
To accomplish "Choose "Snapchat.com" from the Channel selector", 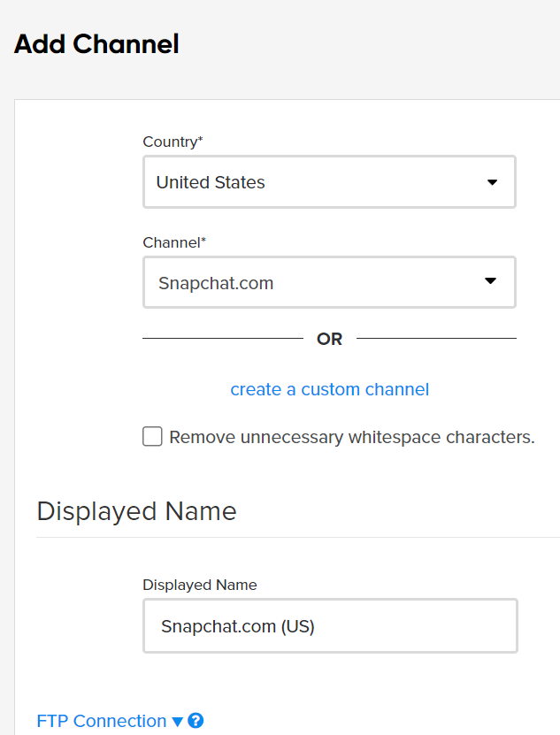I will point(329,282).
